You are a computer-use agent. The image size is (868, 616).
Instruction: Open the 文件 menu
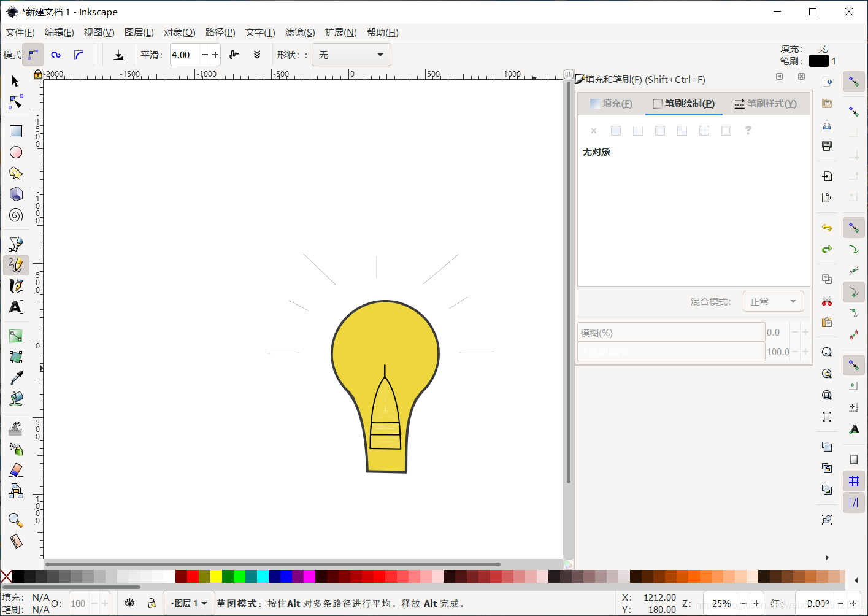(20, 33)
